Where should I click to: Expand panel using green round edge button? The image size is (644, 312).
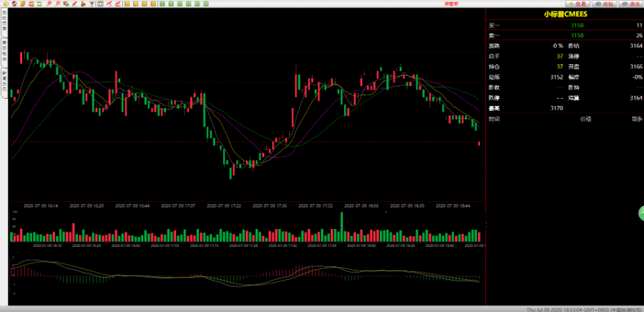641,213
